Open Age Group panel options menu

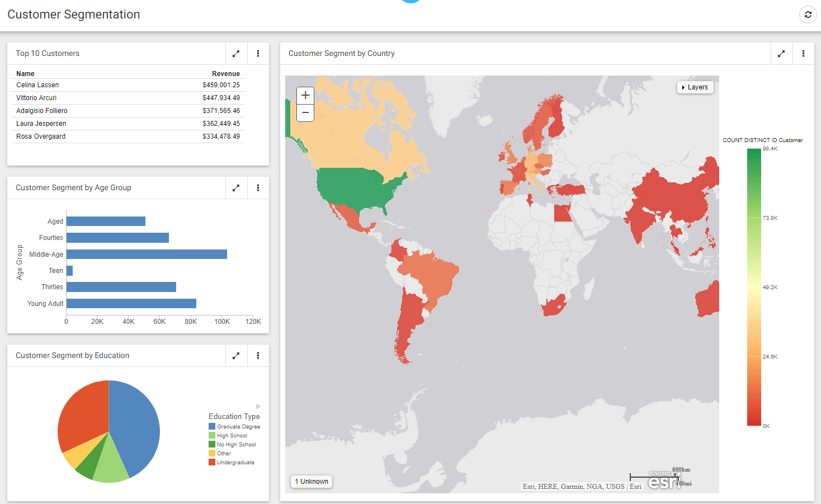click(258, 188)
